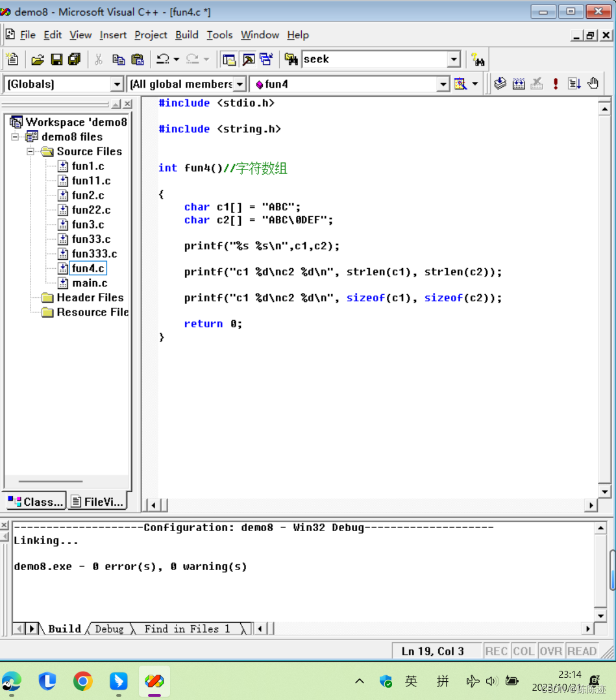Click the Paste clipboard icon
This screenshot has height=700, width=616.
pos(138,59)
